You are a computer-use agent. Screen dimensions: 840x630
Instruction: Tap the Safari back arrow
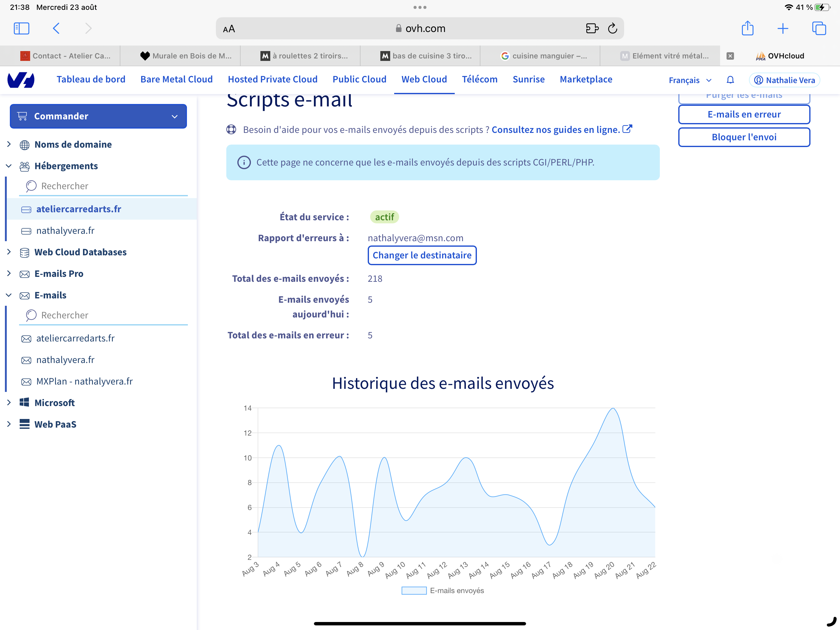56,29
